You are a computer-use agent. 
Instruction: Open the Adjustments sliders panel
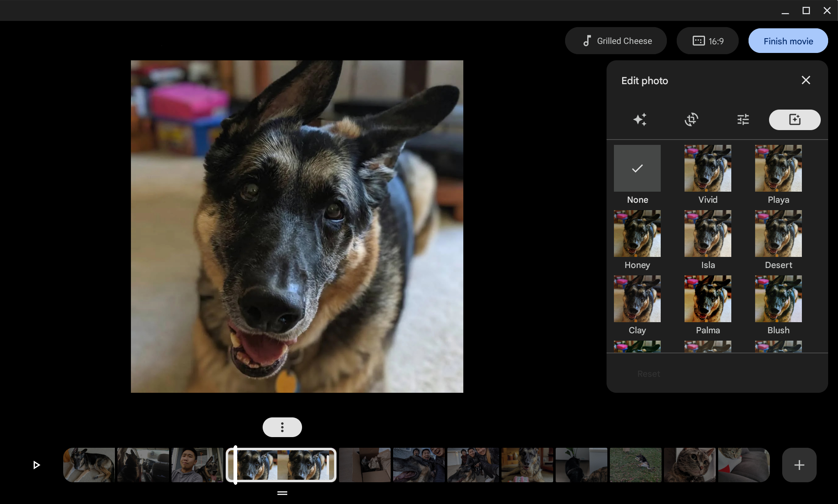[x=743, y=119]
